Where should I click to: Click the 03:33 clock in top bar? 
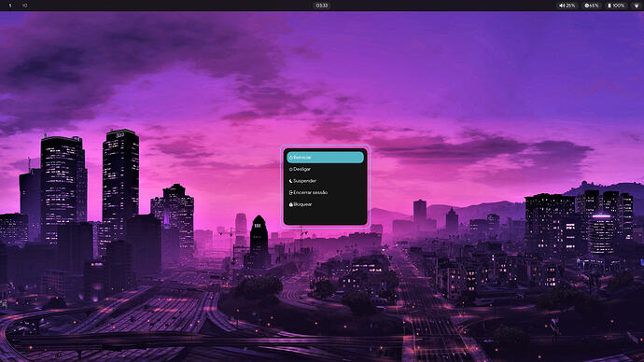click(322, 6)
